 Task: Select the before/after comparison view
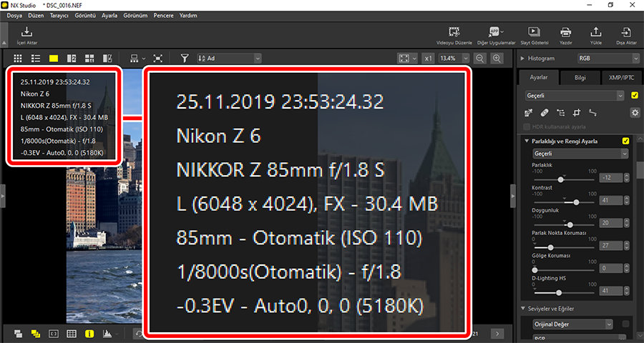(107, 59)
